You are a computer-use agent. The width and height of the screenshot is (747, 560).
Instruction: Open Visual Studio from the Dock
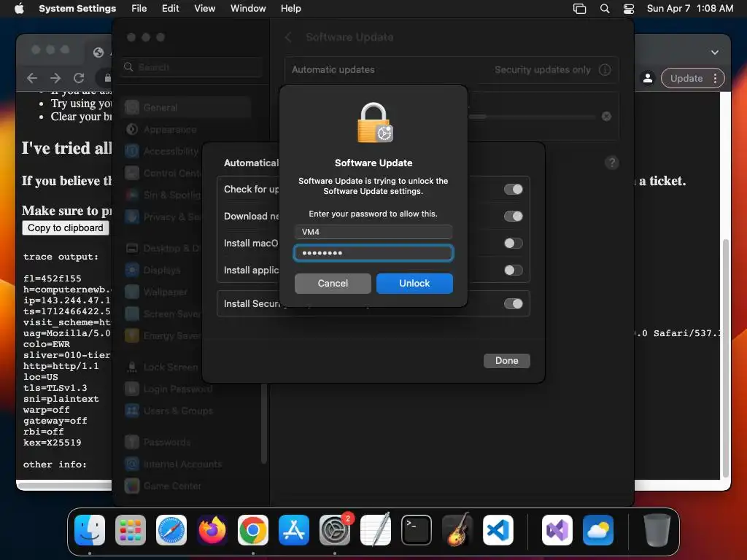pyautogui.click(x=557, y=530)
